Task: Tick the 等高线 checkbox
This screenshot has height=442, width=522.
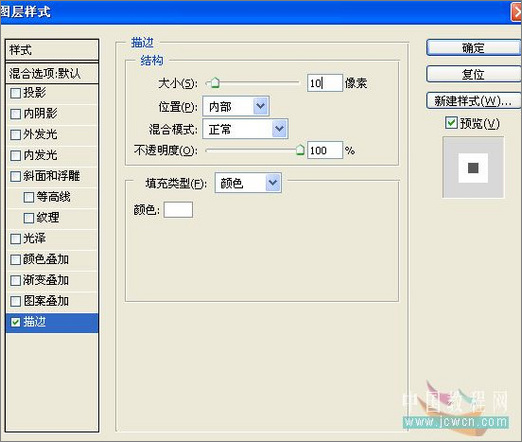Action: pos(29,197)
